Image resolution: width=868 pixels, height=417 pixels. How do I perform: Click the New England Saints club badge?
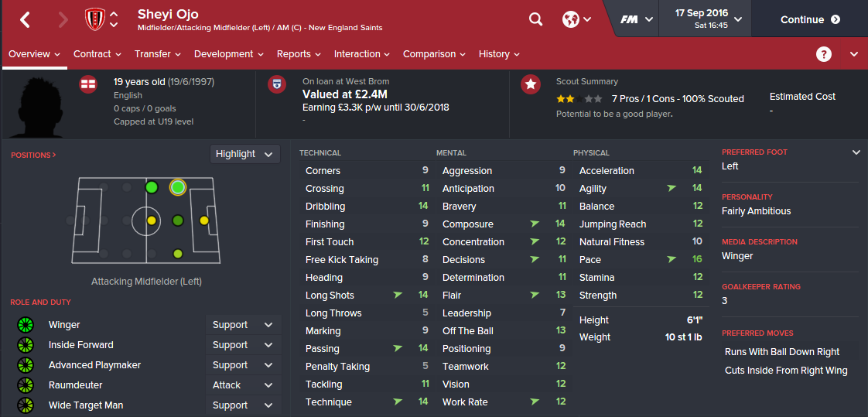[94, 19]
